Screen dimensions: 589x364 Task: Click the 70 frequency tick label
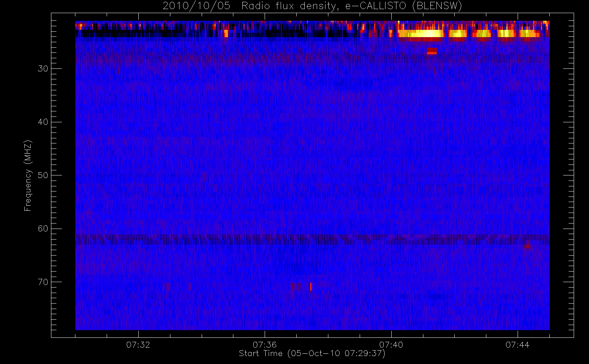43,282
